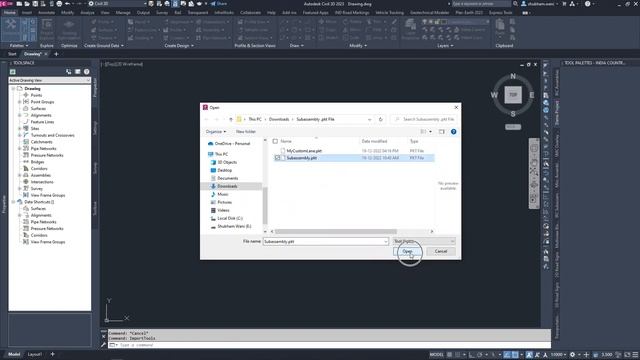Tick the select-all checkbox beside Name header
The width and height of the screenshot is (640, 360).
pyautogui.click(x=275, y=141)
